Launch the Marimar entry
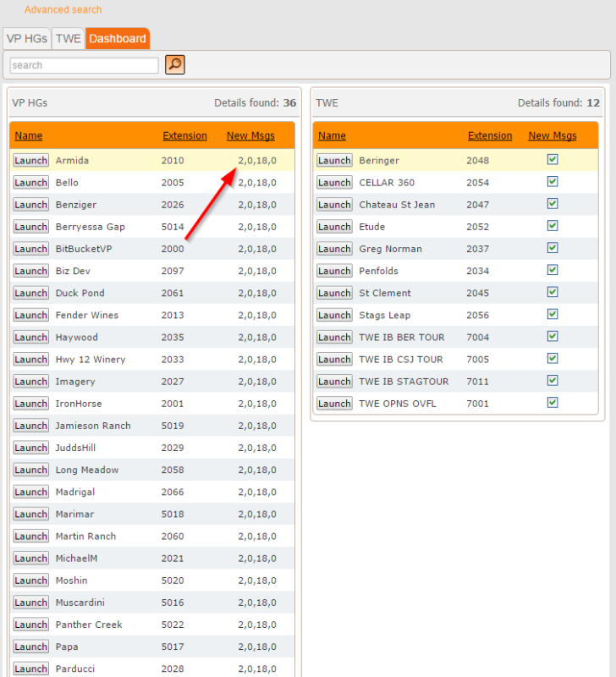Viewport: 616px width, 677px height. pos(30,515)
